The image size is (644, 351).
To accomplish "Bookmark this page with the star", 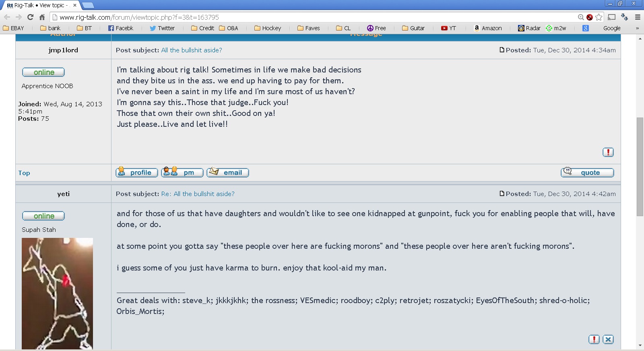I will pyautogui.click(x=599, y=17).
